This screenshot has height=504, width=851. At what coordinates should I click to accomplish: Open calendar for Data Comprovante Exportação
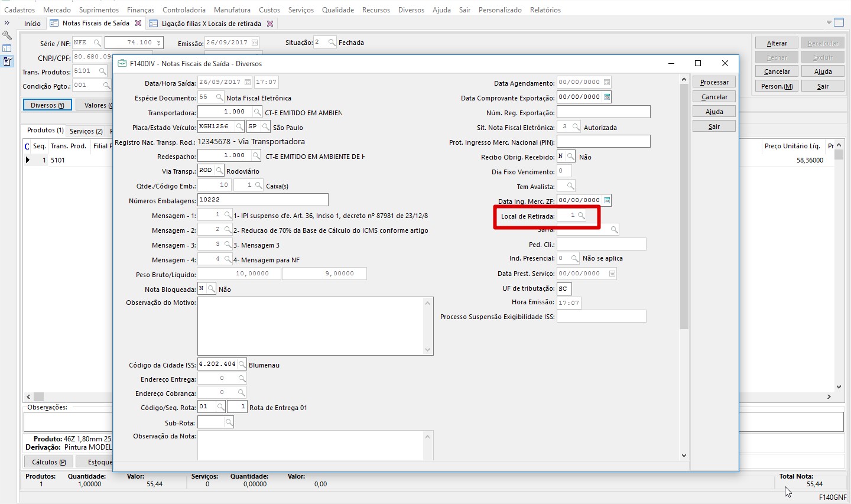pos(607,97)
